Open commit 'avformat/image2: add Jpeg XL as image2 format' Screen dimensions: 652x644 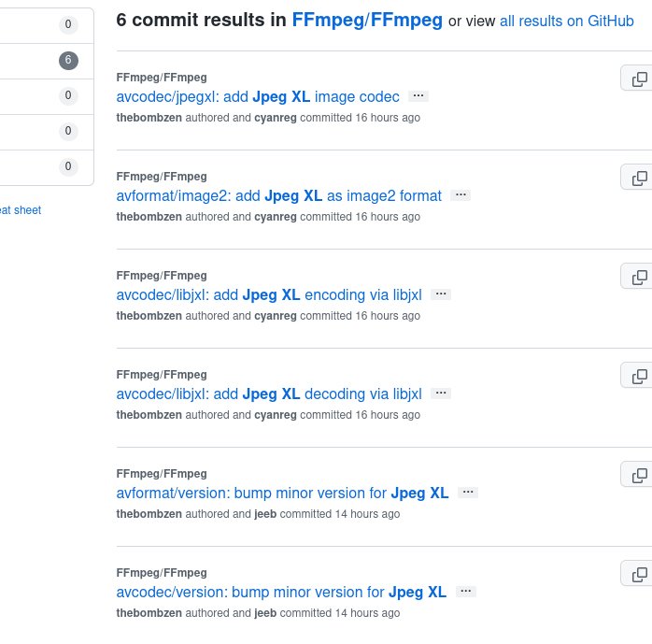(x=278, y=195)
